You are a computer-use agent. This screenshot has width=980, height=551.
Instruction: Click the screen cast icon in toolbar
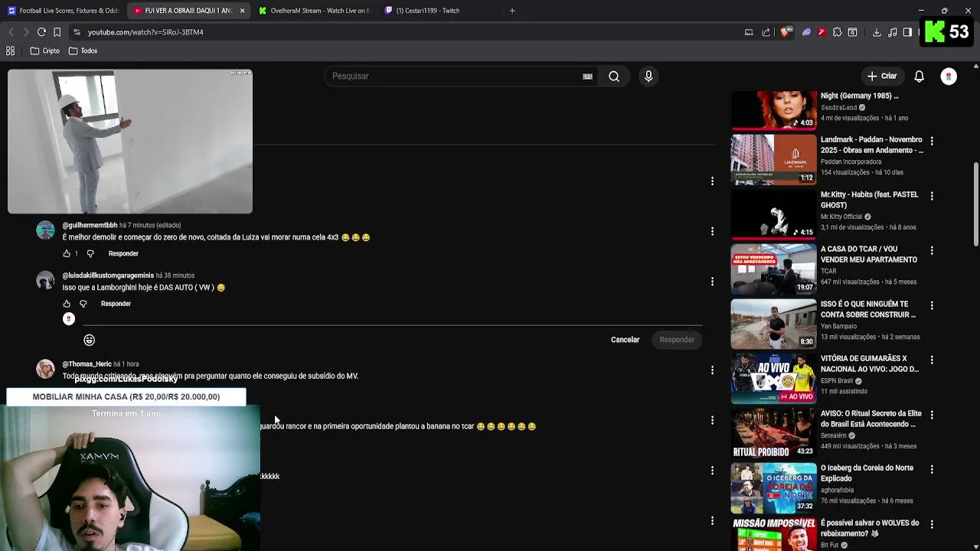[749, 32]
